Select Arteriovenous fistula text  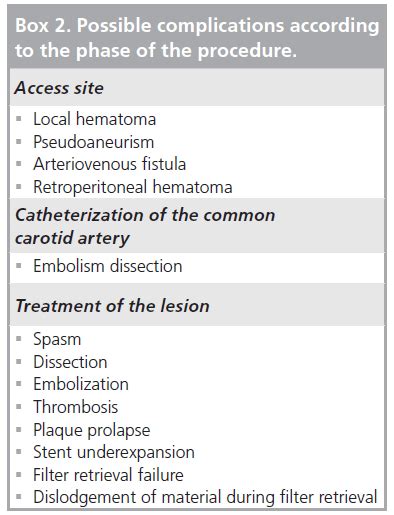[x=109, y=164]
